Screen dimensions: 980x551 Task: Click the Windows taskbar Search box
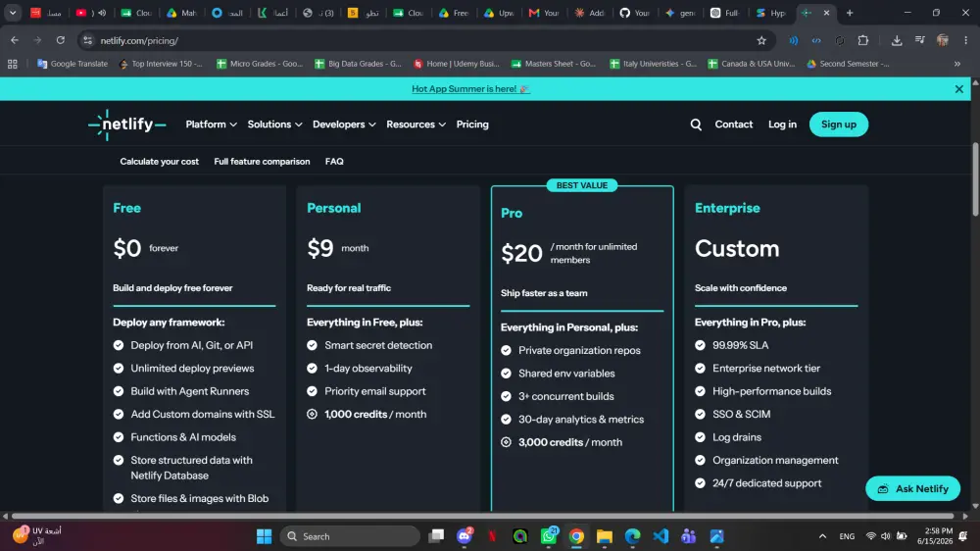(350, 536)
